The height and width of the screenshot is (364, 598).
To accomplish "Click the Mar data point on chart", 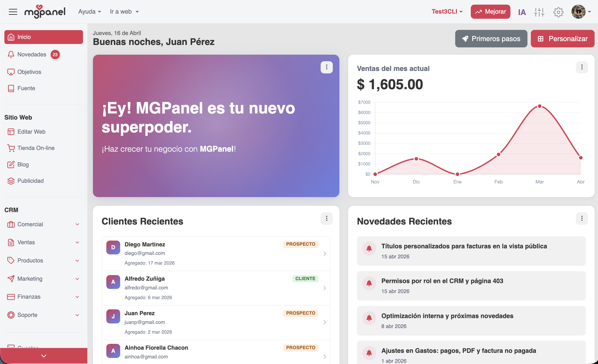I will (x=540, y=106).
